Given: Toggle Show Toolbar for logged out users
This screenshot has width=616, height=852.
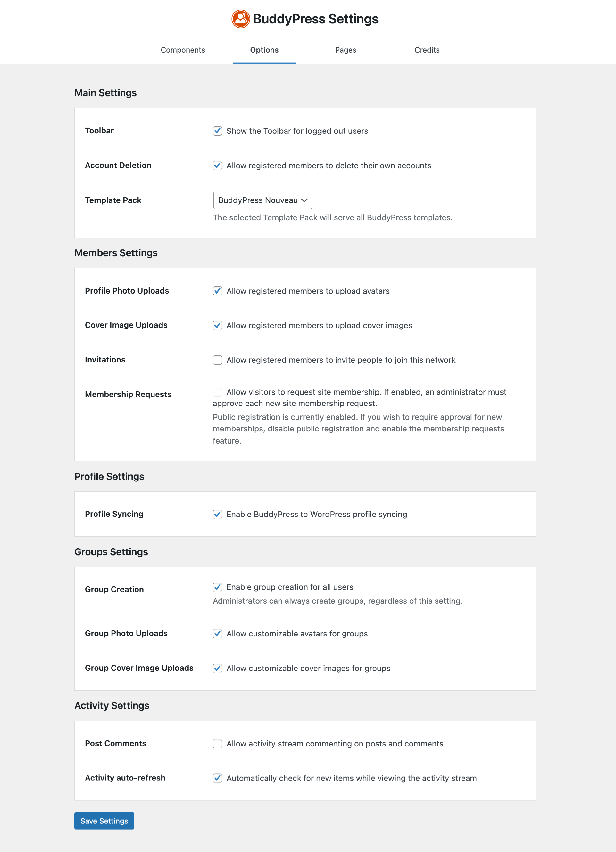Looking at the screenshot, I should click(217, 131).
